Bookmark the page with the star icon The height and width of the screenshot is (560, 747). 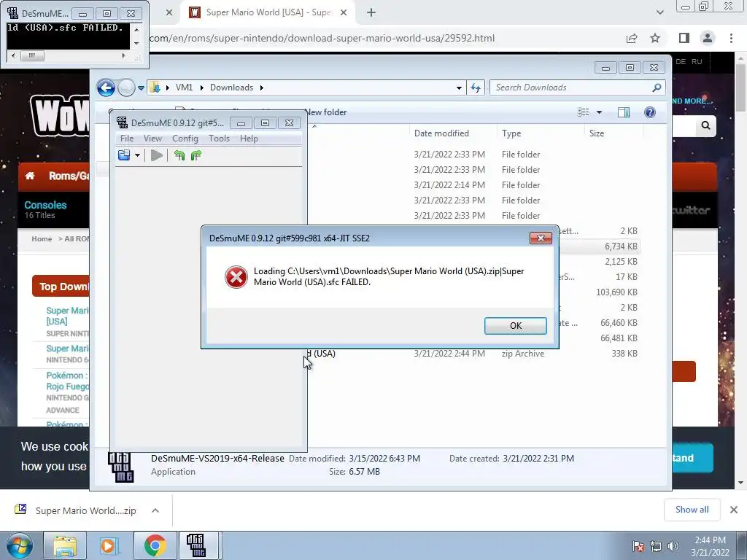point(655,38)
